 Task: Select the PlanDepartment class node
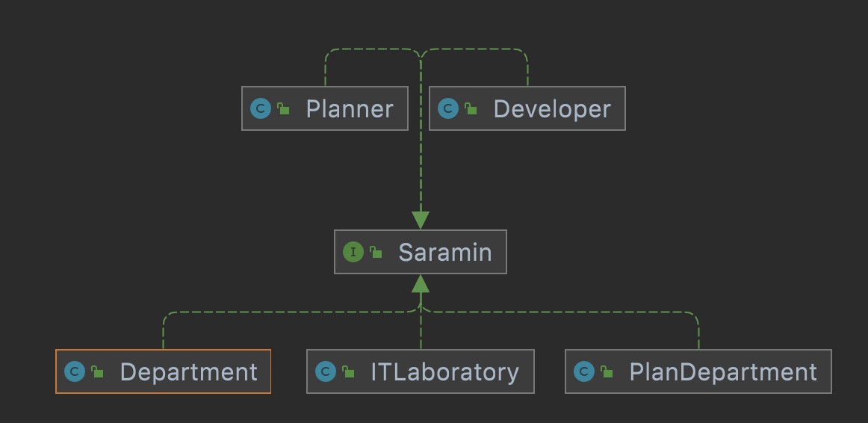tap(698, 371)
